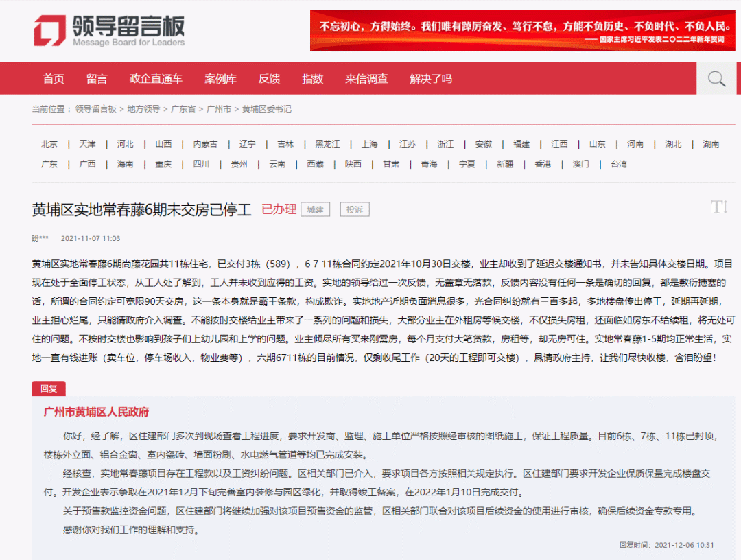Viewport: 741px width, 560px height.
Task: Select the 重庆 region link
Action: tap(163, 165)
